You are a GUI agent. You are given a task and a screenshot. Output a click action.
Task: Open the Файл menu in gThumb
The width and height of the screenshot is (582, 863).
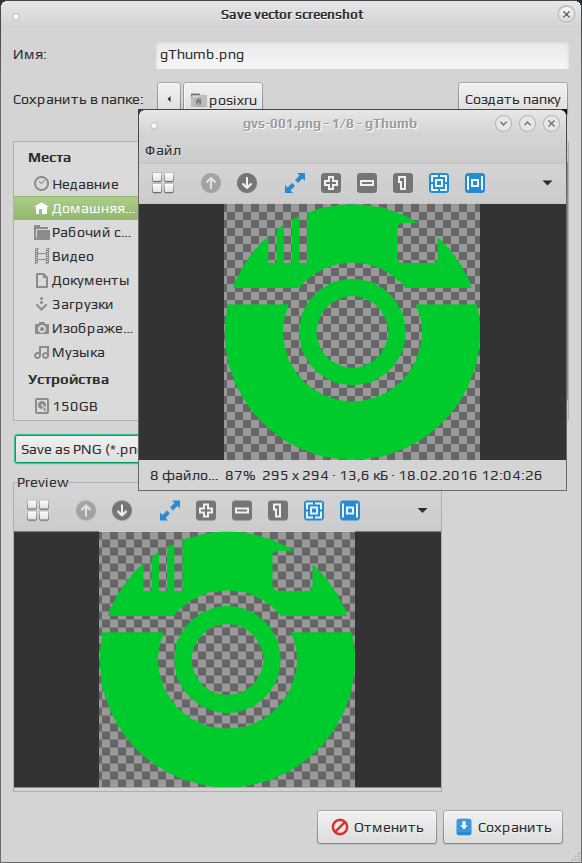tap(163, 150)
